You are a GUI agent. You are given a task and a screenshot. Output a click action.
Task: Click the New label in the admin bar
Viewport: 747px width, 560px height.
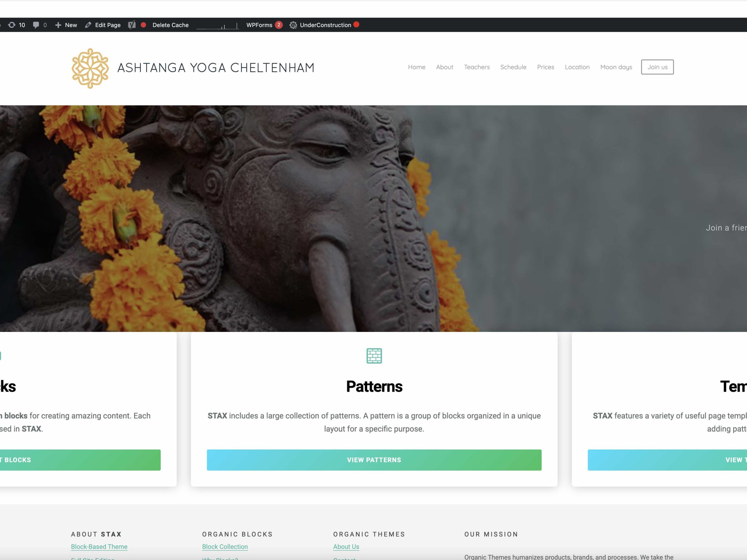tap(71, 25)
